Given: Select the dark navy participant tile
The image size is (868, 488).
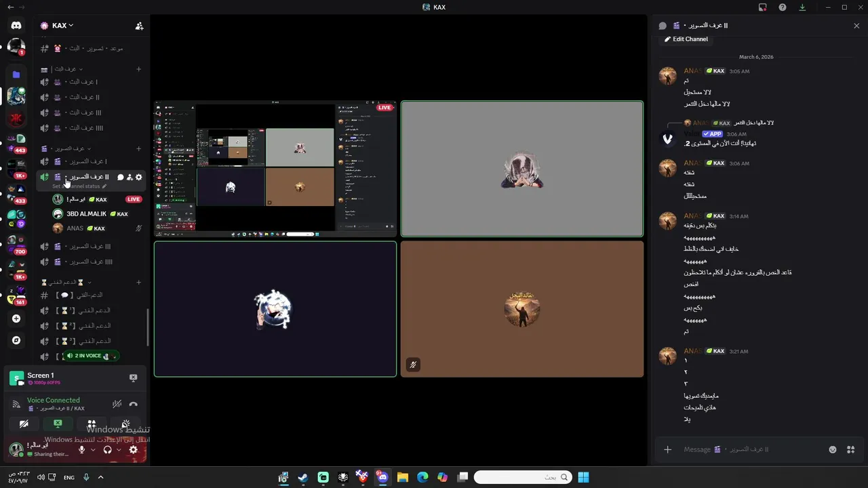Looking at the screenshot, I should point(275,309).
